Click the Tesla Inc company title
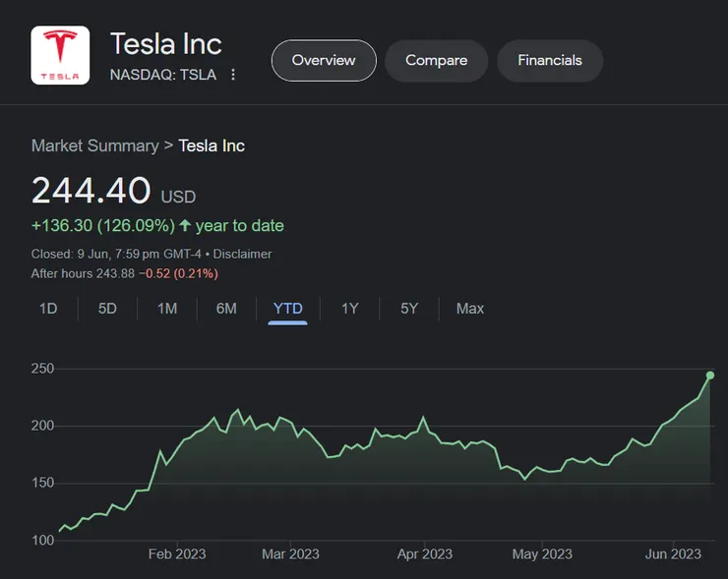Viewport: 728px width, 579px height. [166, 44]
